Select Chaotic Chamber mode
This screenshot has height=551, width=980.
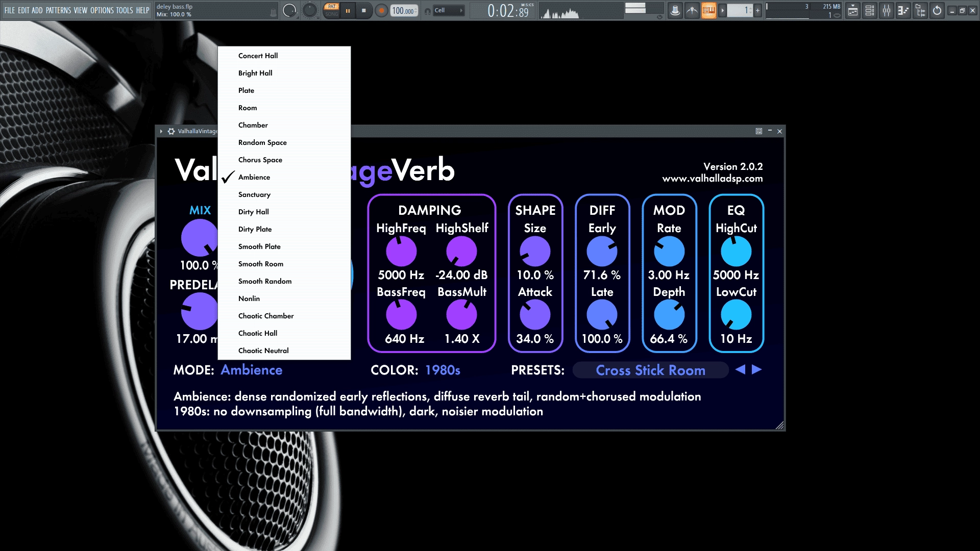pyautogui.click(x=284, y=316)
